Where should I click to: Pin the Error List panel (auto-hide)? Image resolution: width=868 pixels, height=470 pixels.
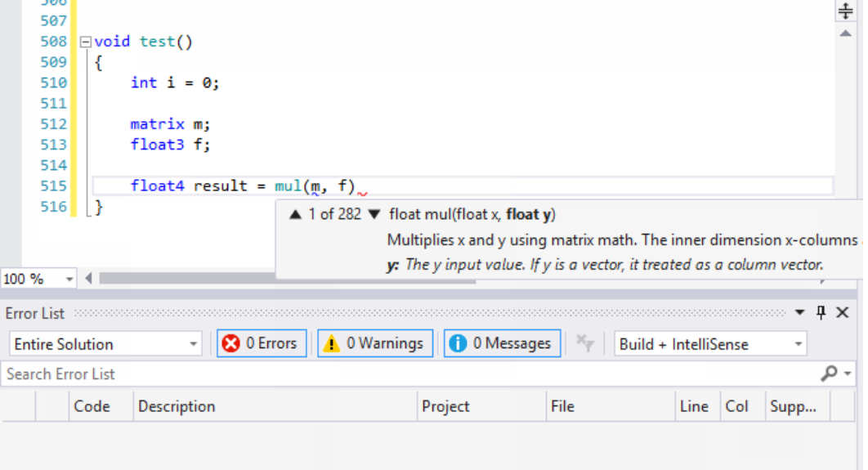point(821,312)
